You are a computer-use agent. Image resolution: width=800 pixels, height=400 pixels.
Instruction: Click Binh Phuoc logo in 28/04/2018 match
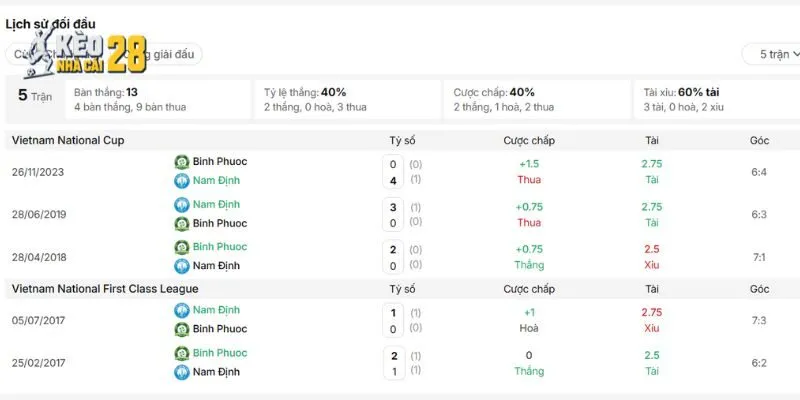[x=182, y=247]
